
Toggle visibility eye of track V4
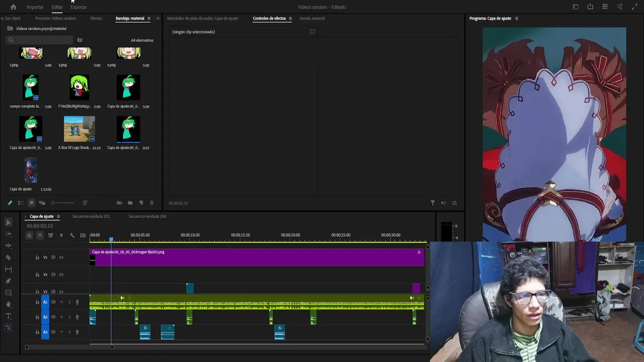(x=61, y=275)
